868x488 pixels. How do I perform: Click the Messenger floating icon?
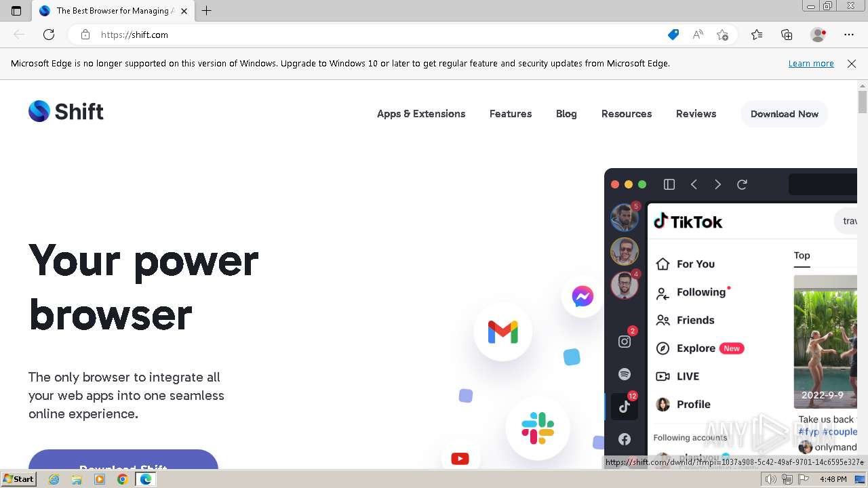point(583,296)
